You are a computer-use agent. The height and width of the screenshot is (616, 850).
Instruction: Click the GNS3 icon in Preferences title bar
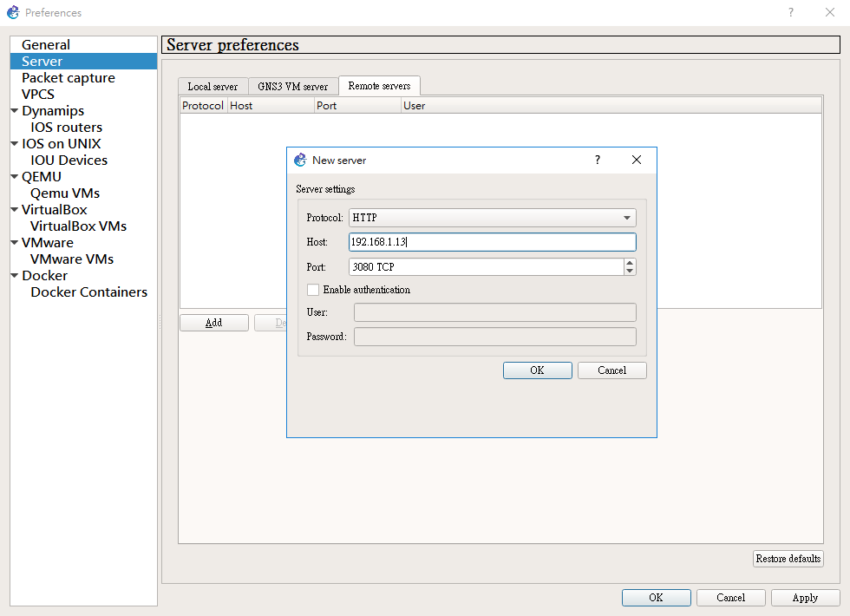pos(13,12)
